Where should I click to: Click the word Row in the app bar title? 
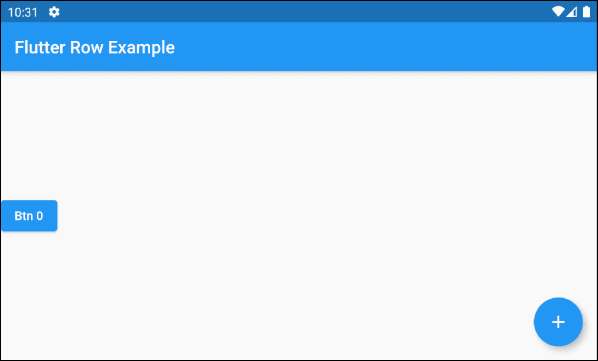(x=87, y=48)
